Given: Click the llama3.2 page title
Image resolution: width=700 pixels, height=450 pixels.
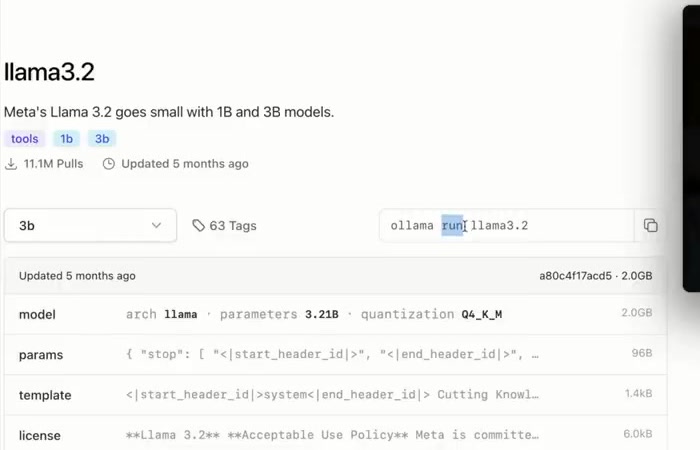Looking at the screenshot, I should 49,72.
